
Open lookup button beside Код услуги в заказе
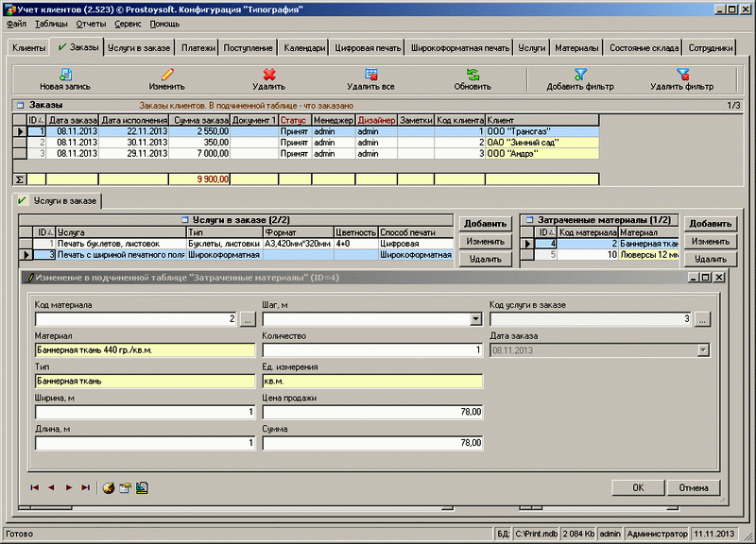(x=702, y=320)
